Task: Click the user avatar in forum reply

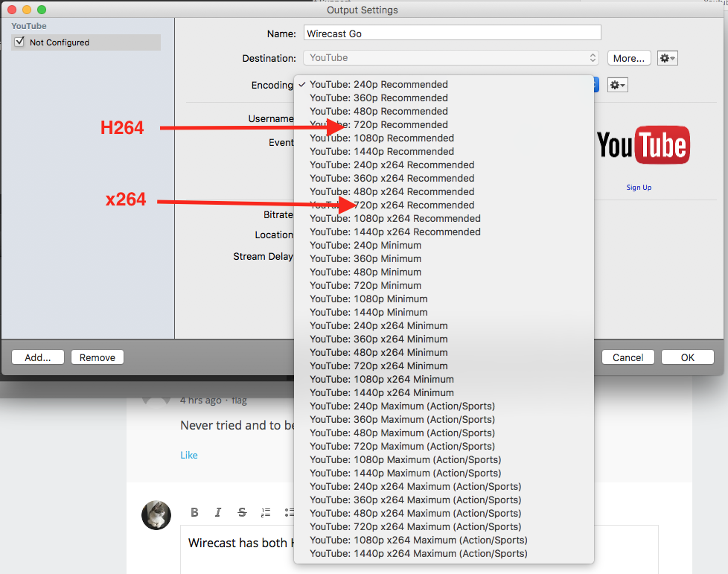Action: point(156,515)
